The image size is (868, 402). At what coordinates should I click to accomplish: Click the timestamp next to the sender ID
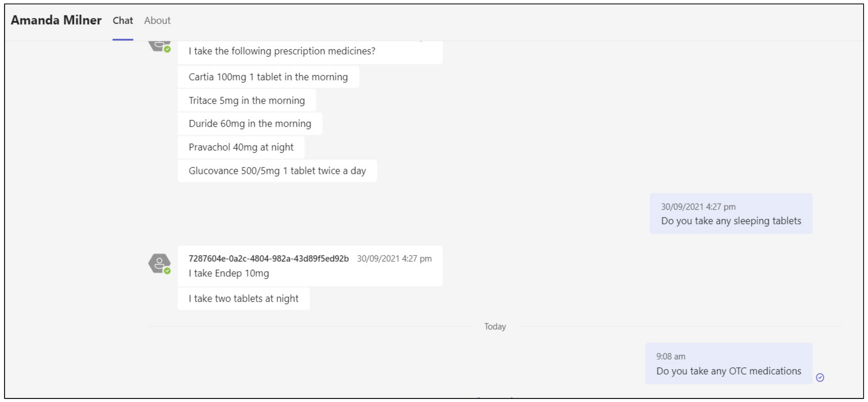394,258
